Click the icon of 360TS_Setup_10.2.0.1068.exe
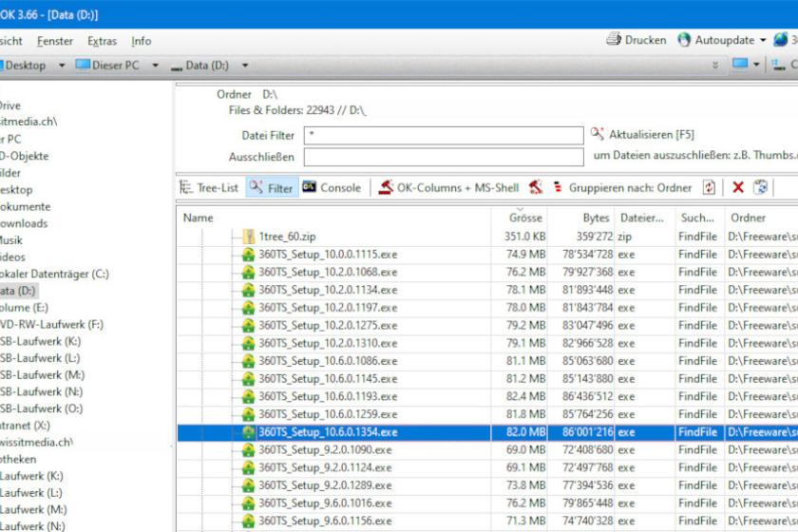 (248, 273)
